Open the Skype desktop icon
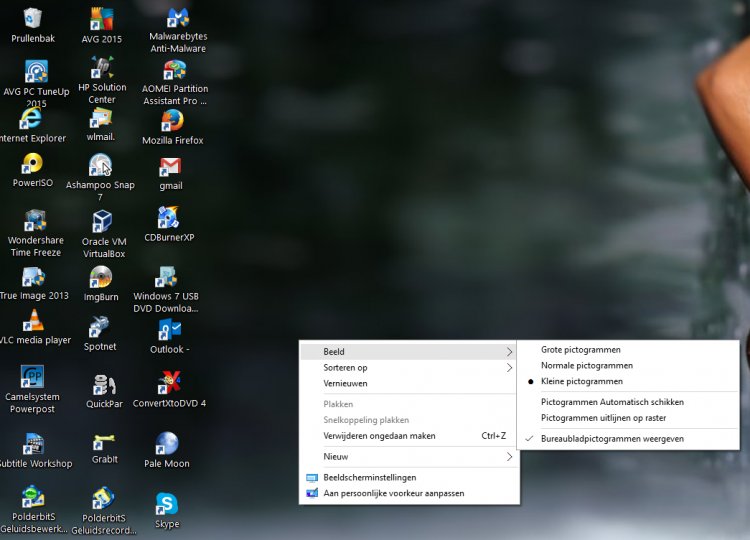Screen dimensions: 750x540 tap(167, 505)
